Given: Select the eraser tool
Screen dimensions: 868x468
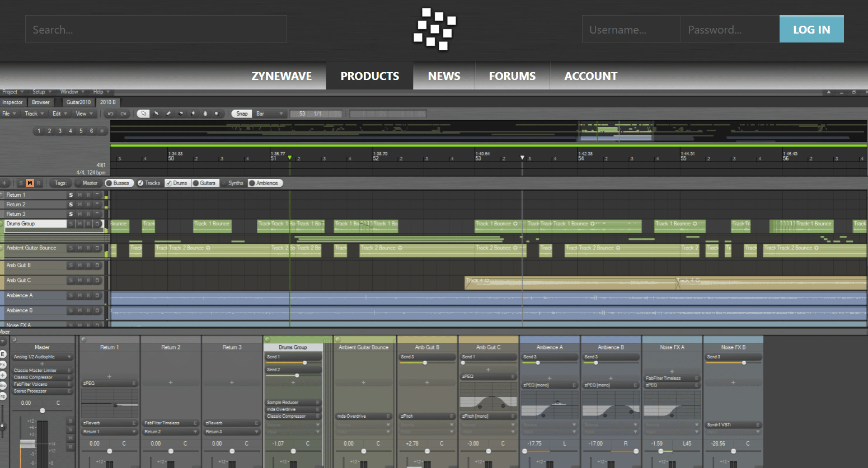Looking at the screenshot, I should [181, 114].
